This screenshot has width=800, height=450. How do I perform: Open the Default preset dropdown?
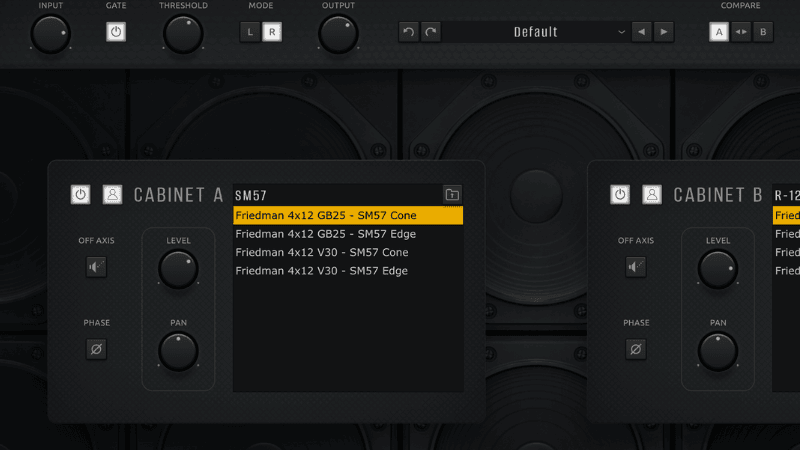point(536,32)
